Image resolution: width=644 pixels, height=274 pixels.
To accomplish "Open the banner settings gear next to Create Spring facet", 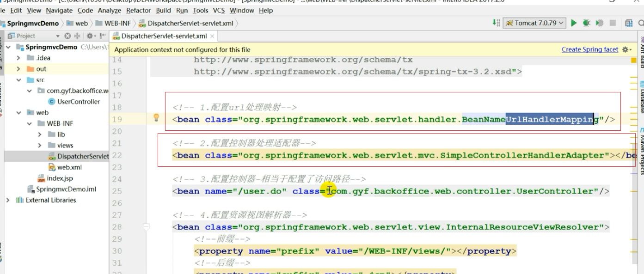I will (x=626, y=49).
